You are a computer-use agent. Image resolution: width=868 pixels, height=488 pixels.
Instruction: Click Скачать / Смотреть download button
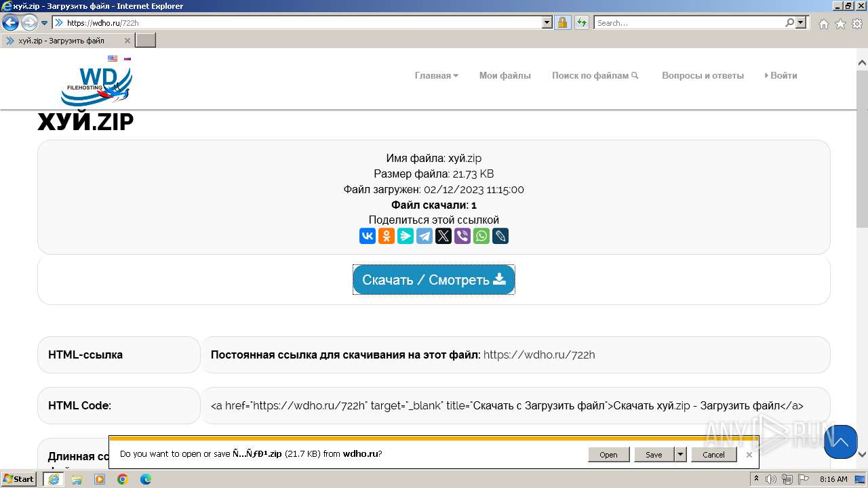[434, 280]
